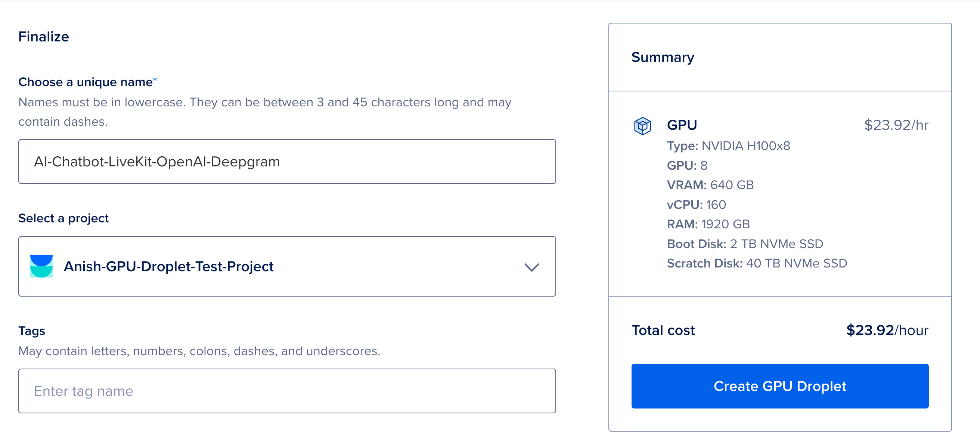Click the Select a project label
This screenshot has height=432, width=980.
63,219
